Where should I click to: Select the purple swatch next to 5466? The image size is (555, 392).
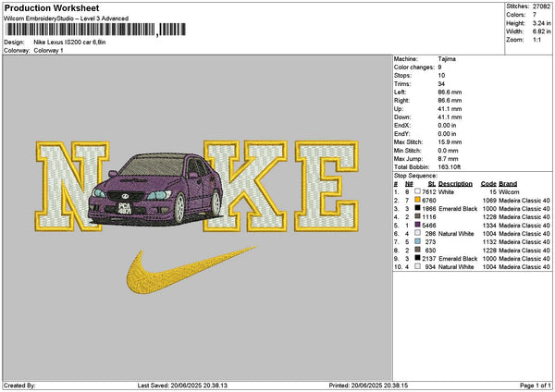(x=418, y=225)
